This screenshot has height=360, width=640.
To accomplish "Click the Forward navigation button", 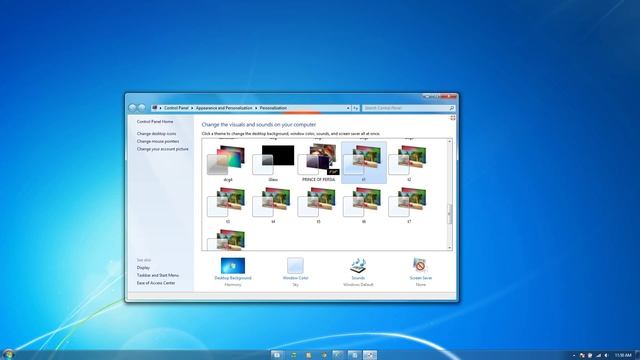I will pos(142,108).
